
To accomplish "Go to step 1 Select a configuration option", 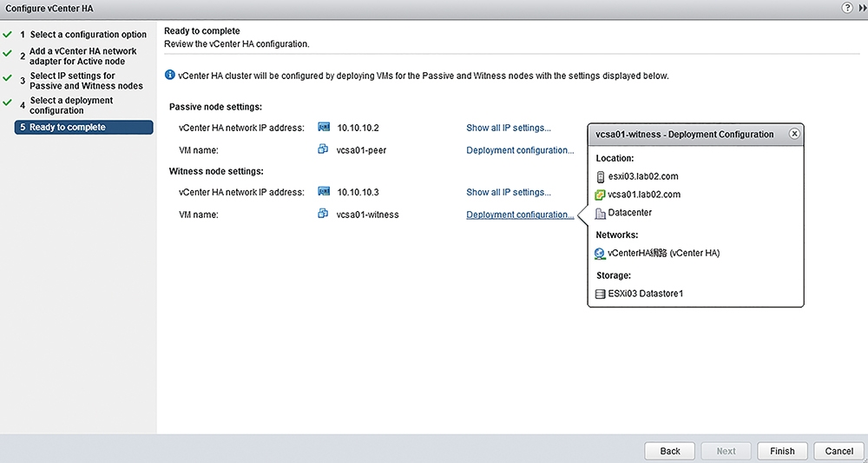I will coord(88,35).
